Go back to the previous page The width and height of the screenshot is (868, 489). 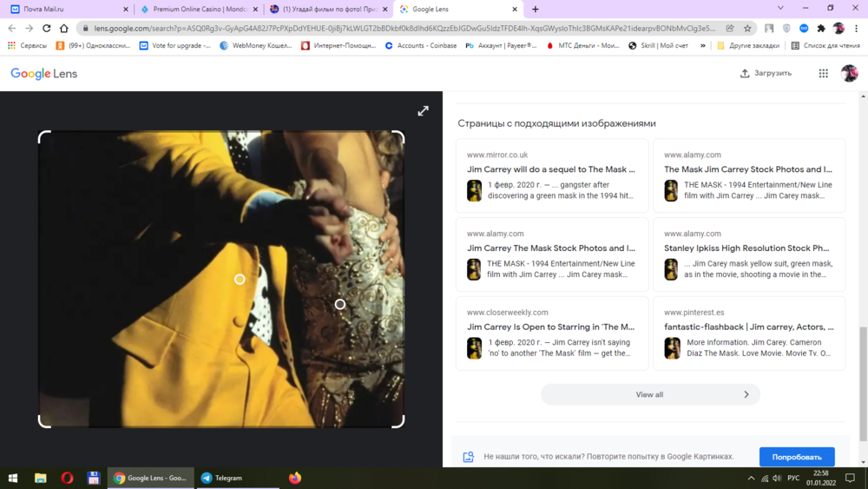pyautogui.click(x=12, y=29)
